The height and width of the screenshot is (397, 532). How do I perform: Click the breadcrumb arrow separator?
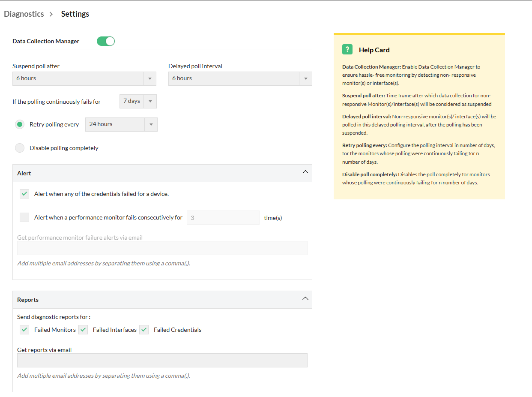[x=51, y=14]
